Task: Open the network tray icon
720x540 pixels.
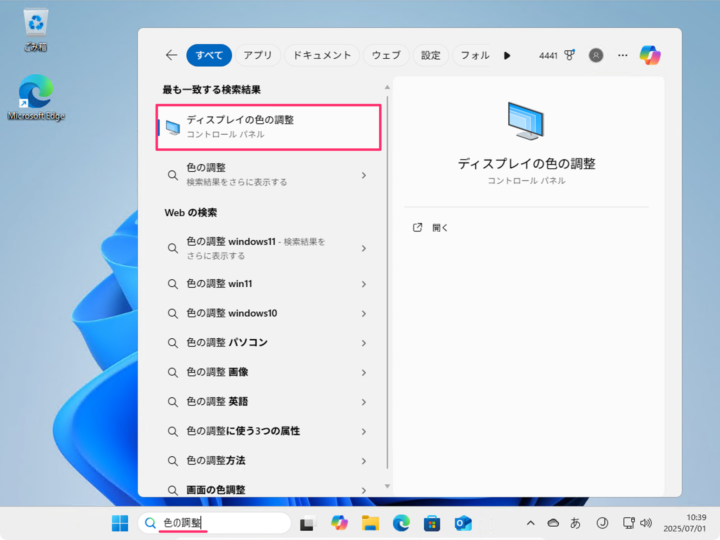Action: [x=629, y=523]
